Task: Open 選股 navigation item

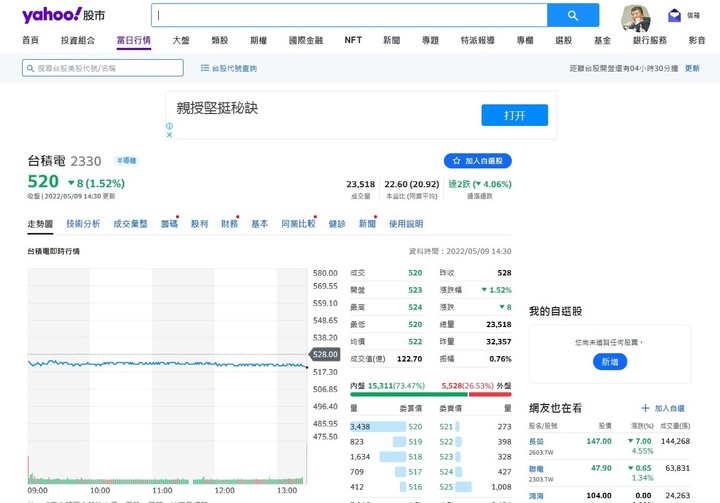Action: pos(563,40)
